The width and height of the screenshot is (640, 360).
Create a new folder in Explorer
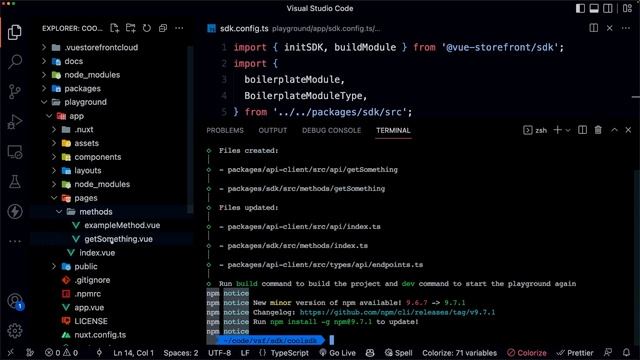coord(131,28)
